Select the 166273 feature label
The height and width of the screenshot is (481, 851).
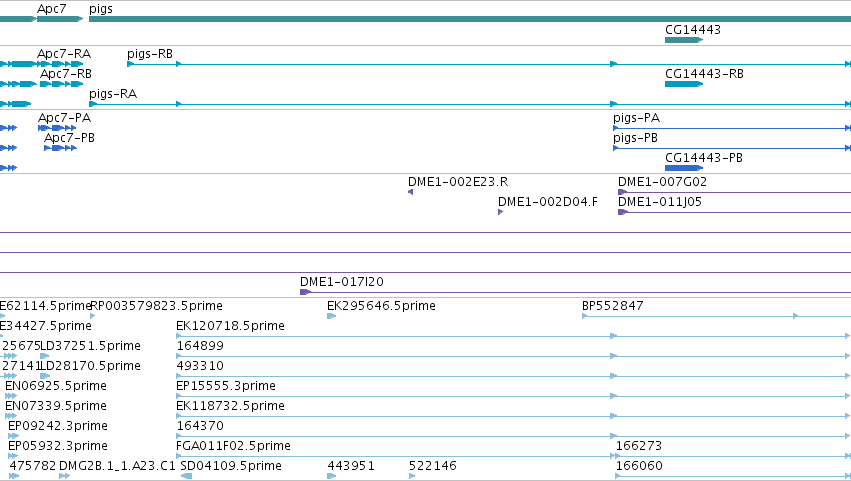[x=639, y=446]
